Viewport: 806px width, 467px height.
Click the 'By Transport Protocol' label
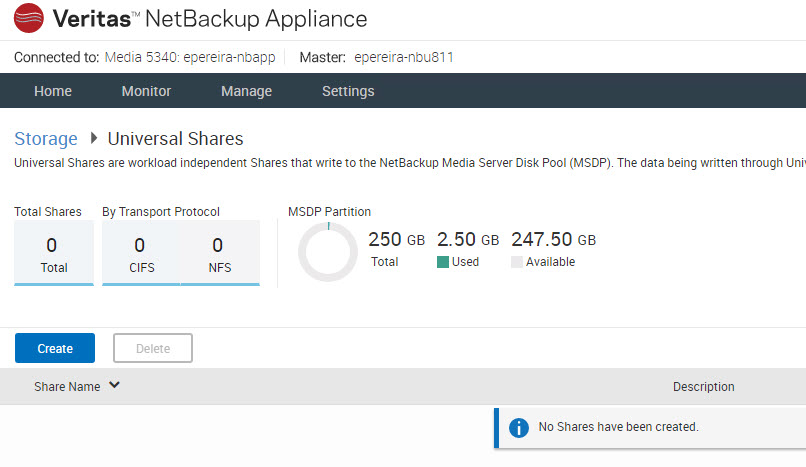161,212
